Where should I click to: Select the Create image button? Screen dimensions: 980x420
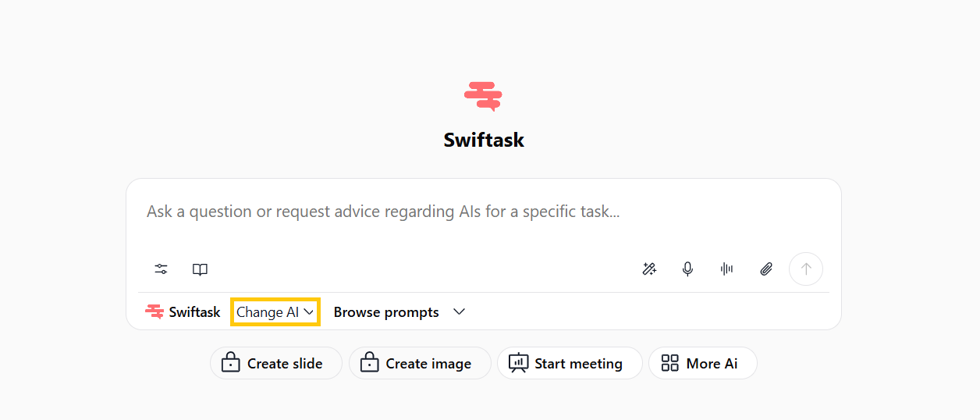click(420, 363)
